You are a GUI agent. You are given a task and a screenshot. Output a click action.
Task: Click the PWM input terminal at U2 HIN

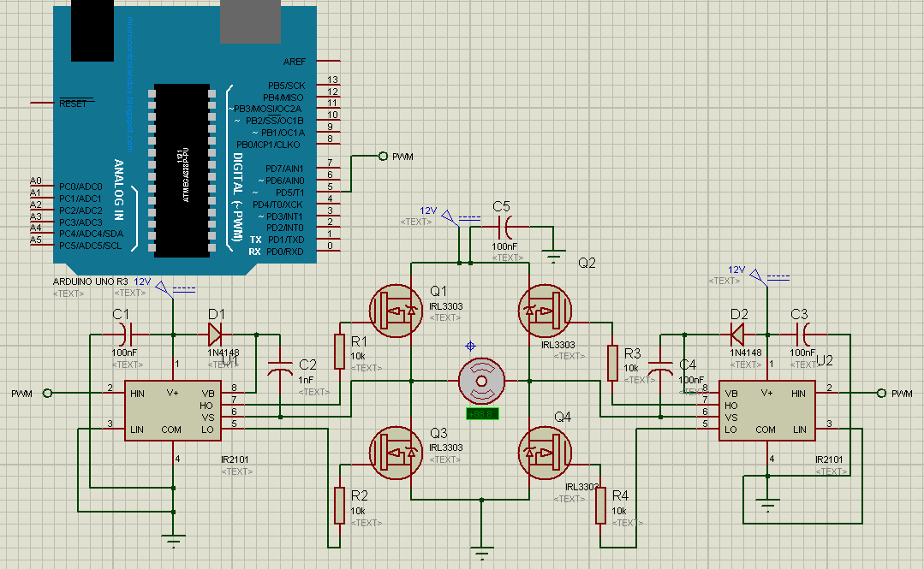tap(881, 393)
